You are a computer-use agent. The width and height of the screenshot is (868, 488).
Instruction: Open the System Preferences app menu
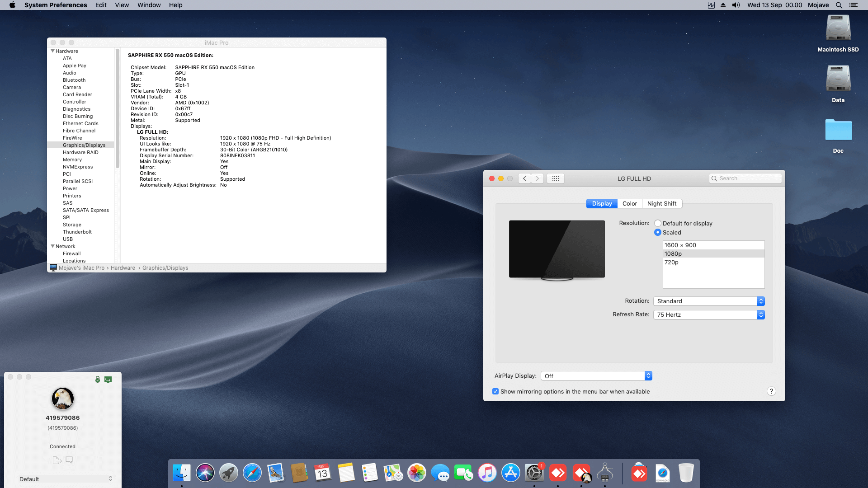click(x=56, y=5)
